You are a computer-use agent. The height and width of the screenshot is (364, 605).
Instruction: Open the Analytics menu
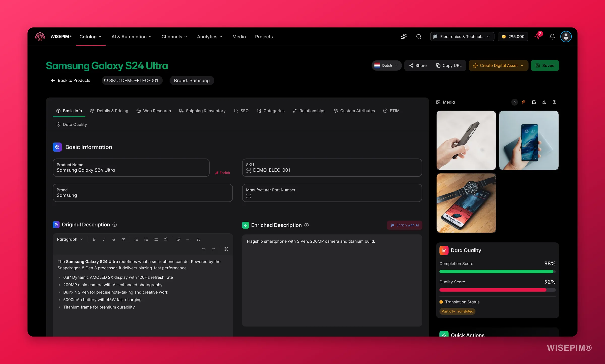tap(210, 37)
